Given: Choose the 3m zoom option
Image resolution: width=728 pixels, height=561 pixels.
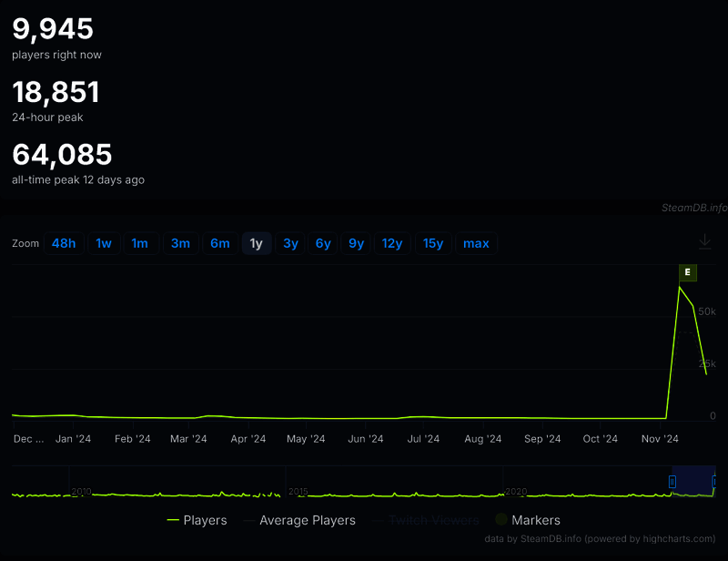Looking at the screenshot, I should [180, 243].
